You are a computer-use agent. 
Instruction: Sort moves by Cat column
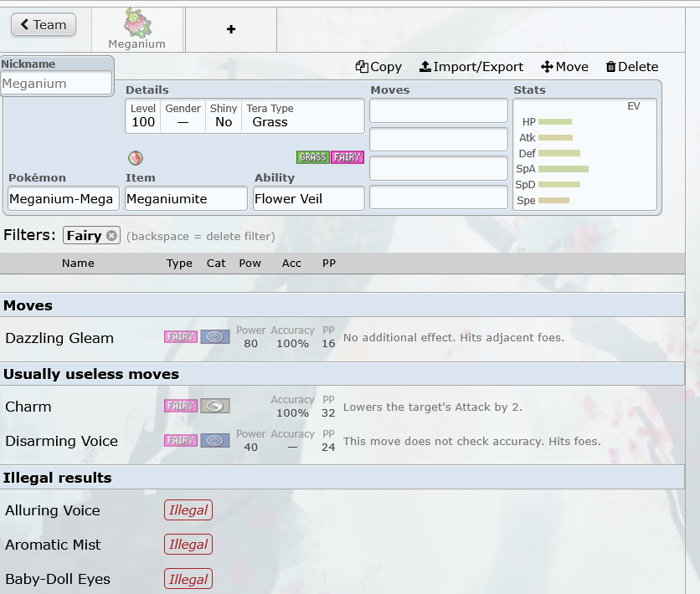tap(216, 263)
